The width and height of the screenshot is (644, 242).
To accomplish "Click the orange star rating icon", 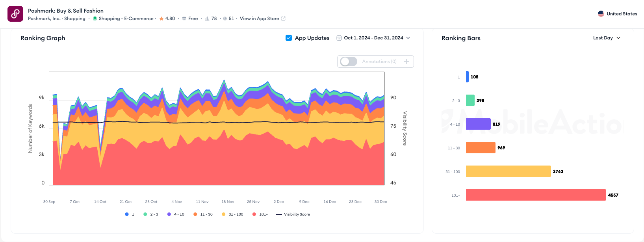I will 161,19.
